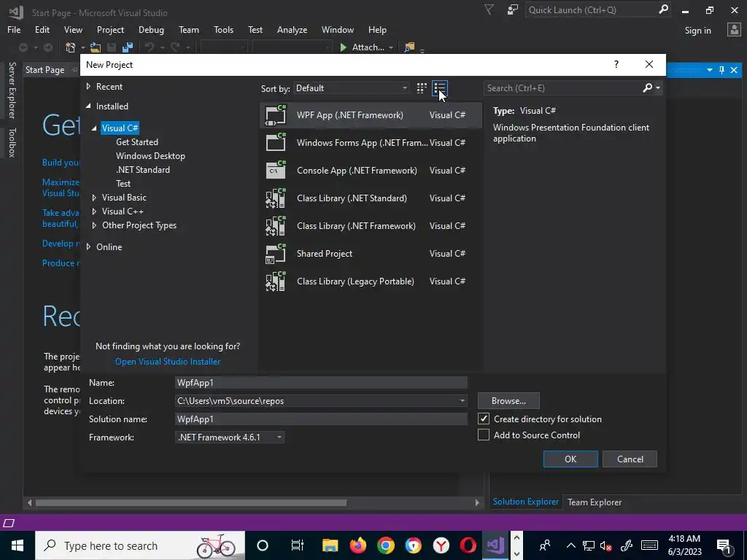Click the Class Library (.NET Framework) icon

coord(275,226)
